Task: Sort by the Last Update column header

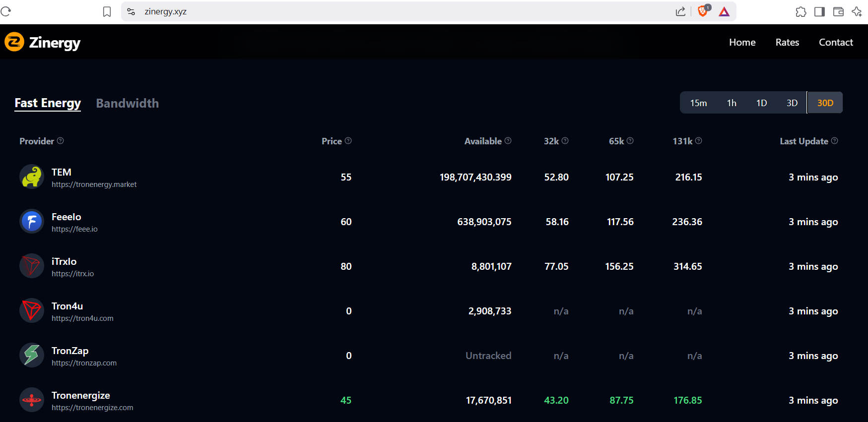Action: click(x=804, y=141)
